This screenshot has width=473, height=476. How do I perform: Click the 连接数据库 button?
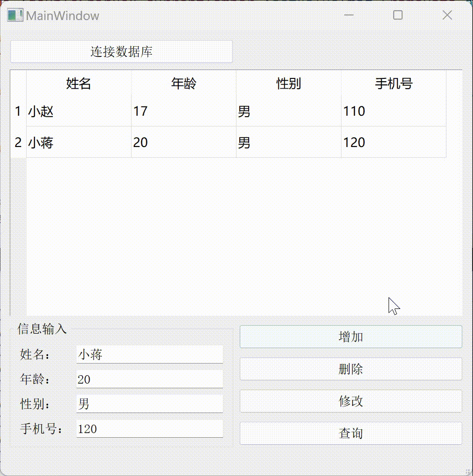coord(121,52)
